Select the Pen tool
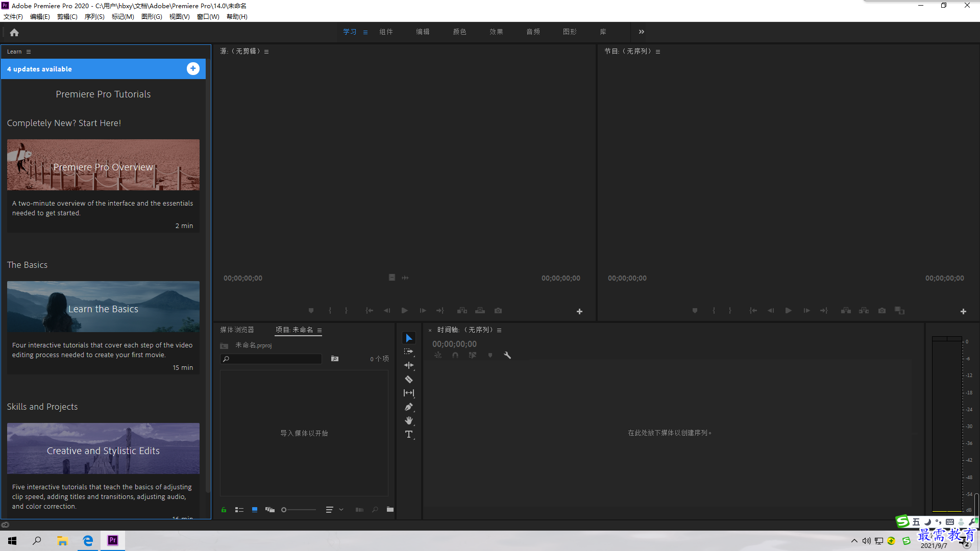Image resolution: width=980 pixels, height=551 pixels. coord(409,407)
